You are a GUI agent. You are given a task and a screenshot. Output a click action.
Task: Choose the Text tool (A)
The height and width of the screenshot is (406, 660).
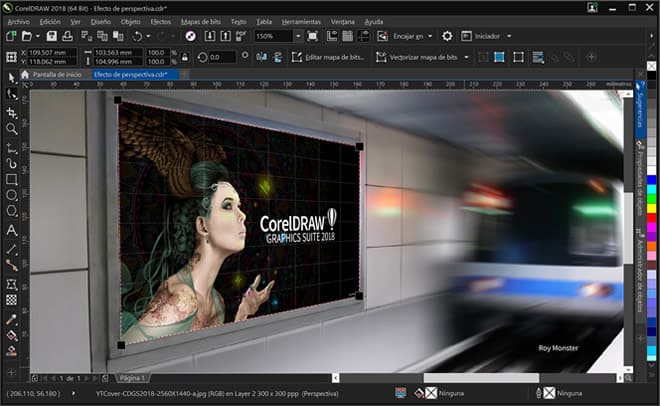click(11, 230)
